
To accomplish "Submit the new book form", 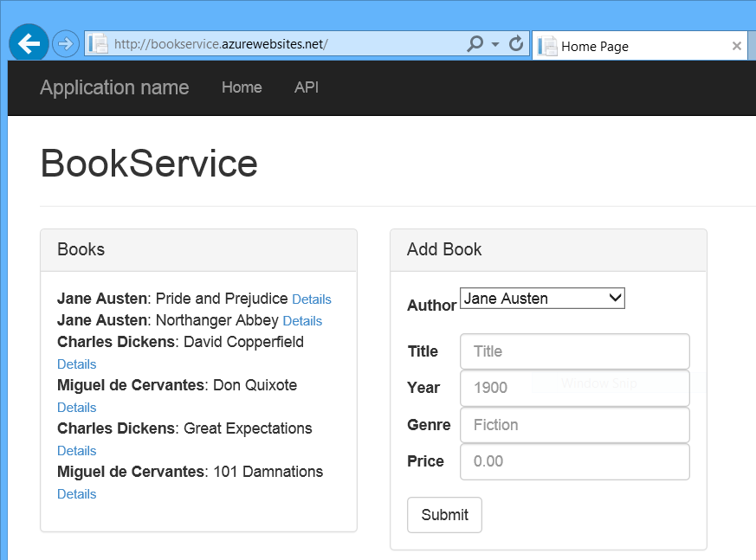I will point(444,514).
